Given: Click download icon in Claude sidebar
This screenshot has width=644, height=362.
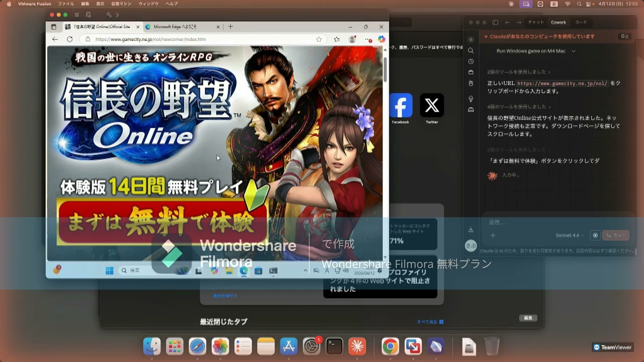Looking at the screenshot, I should coord(470,230).
